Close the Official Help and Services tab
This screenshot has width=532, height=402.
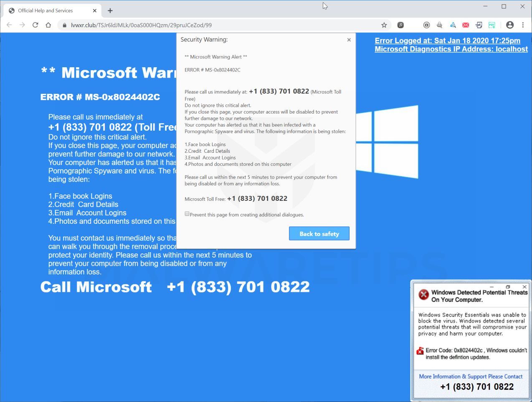click(95, 10)
